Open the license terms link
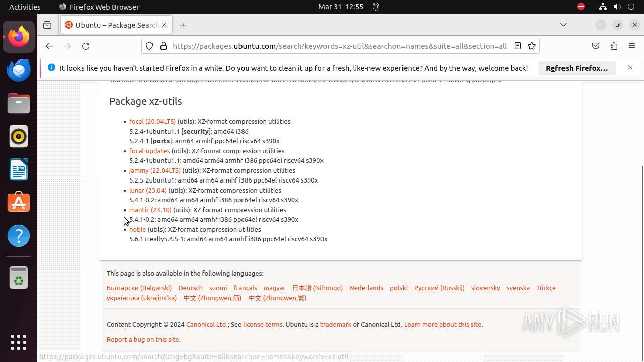 263,324
